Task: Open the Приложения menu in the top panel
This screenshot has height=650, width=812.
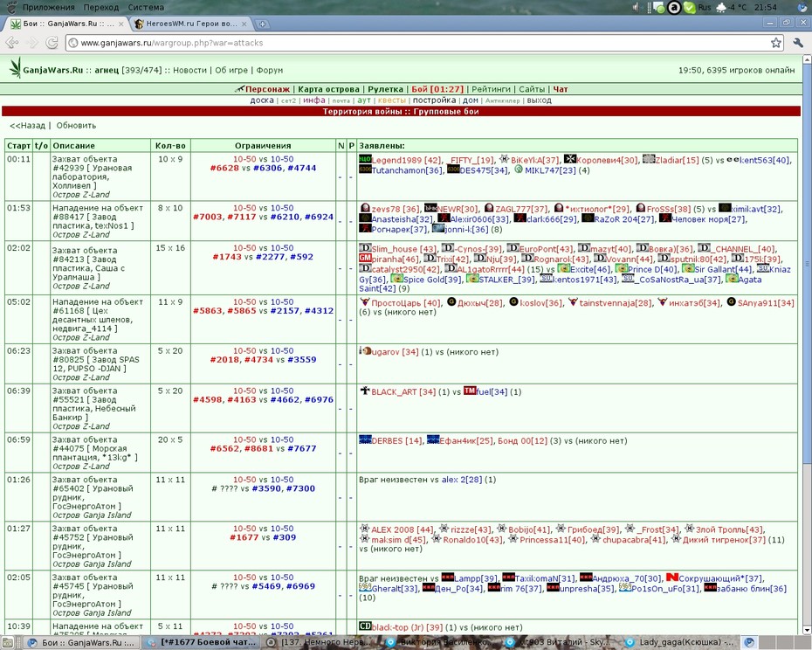Action: [x=48, y=7]
